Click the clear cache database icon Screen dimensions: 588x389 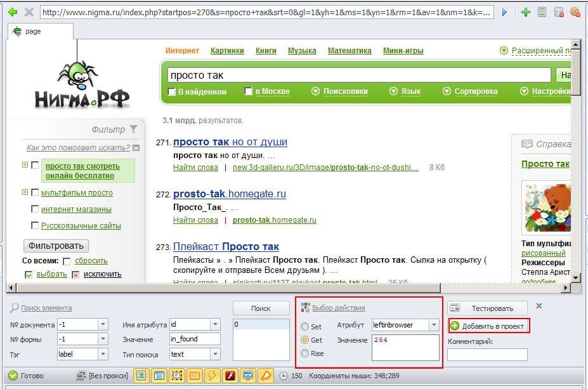(559, 12)
